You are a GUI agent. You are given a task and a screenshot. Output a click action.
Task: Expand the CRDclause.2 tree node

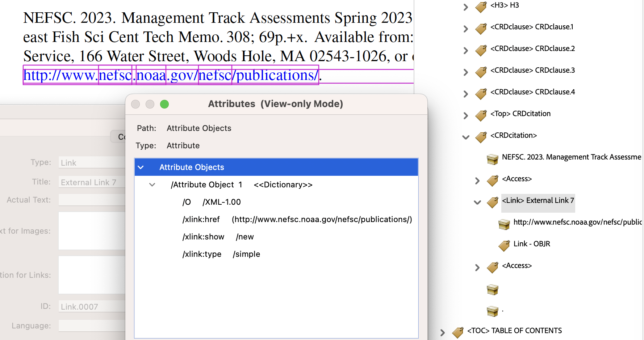tap(466, 50)
